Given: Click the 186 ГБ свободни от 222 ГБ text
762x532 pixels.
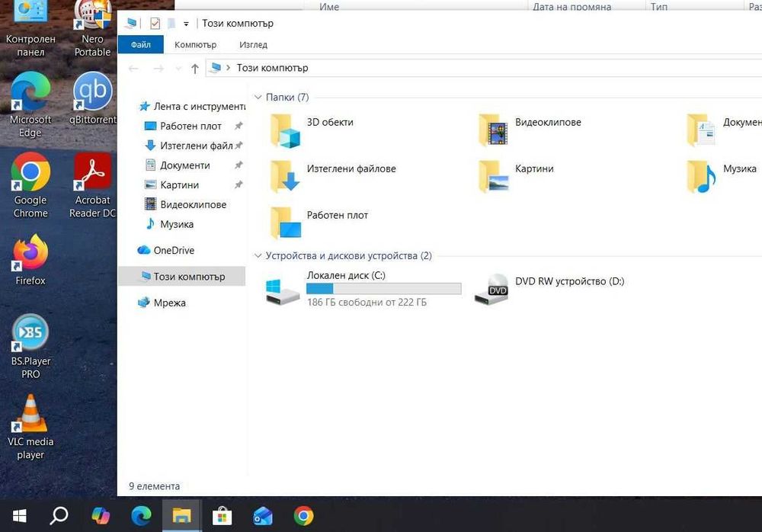Looking at the screenshot, I should coord(367,303).
